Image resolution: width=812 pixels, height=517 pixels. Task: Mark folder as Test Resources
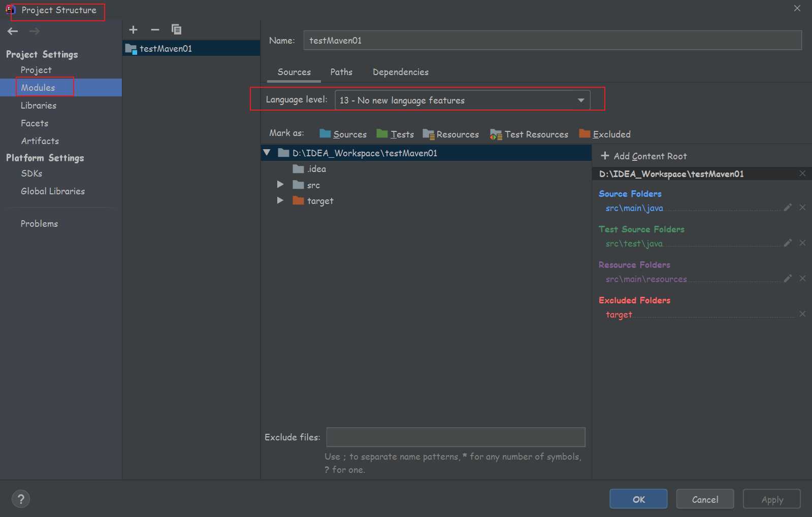coord(529,134)
